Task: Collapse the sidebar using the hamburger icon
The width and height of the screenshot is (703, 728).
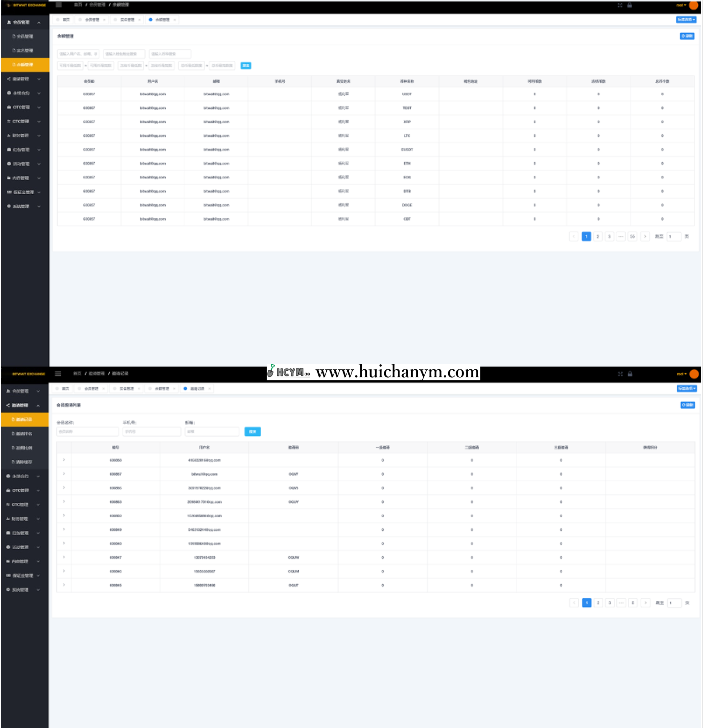Action: [58, 5]
